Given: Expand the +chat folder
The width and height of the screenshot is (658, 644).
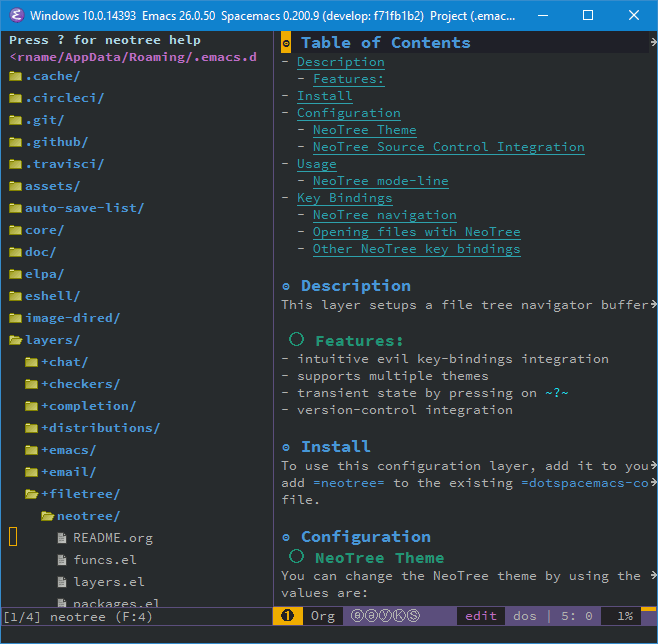Looking at the screenshot, I should tap(31, 362).
